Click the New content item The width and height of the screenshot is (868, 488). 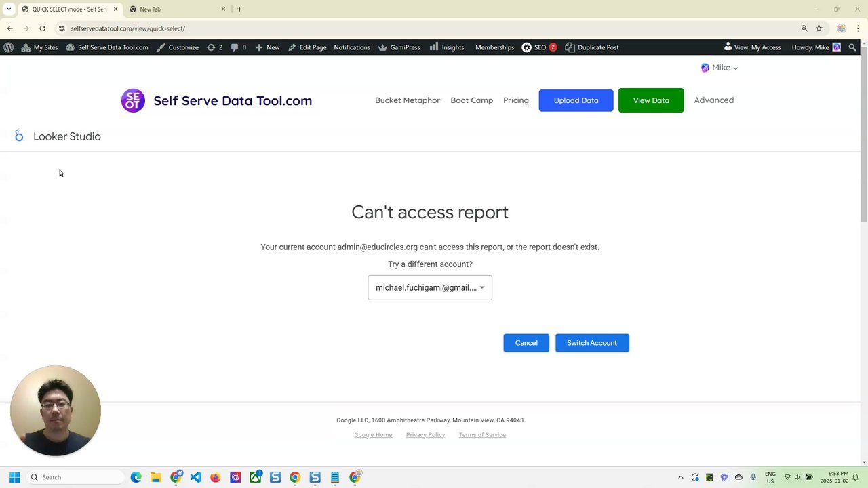tap(267, 47)
